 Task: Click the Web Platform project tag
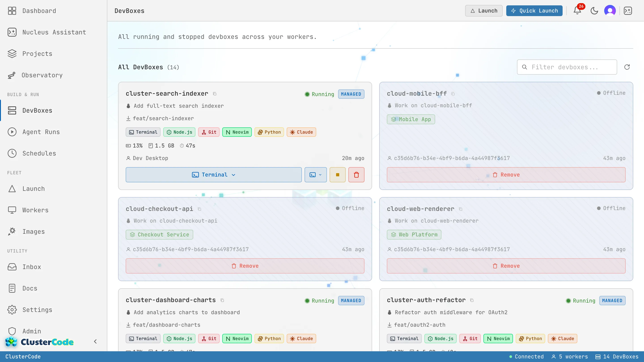click(414, 235)
